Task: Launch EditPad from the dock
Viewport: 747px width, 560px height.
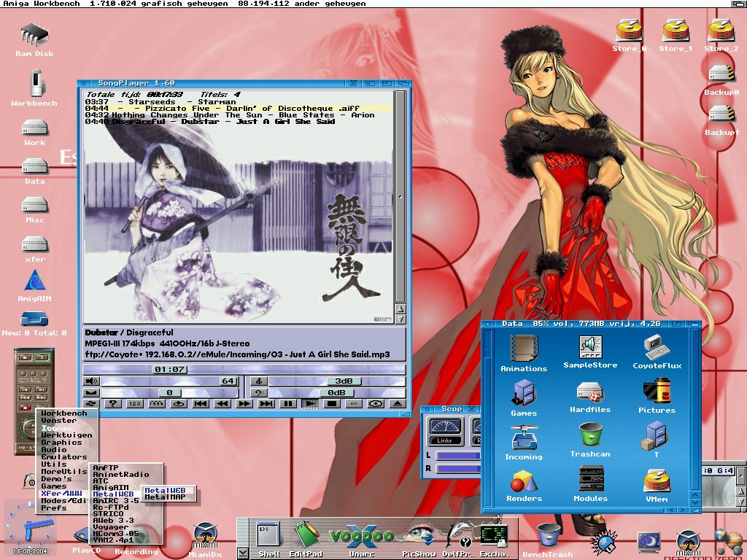Action: tap(306, 538)
